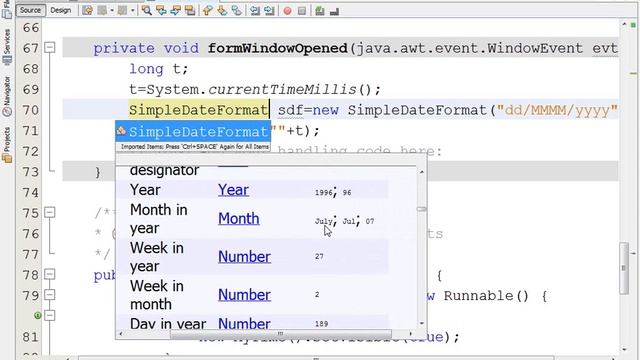Collapse code fold at line 80
640x360 pixels.
(x=49, y=315)
